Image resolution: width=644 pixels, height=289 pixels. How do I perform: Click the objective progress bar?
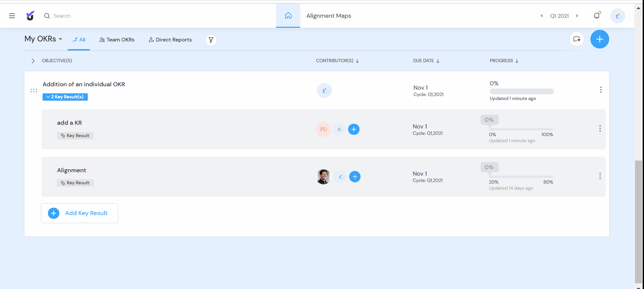[522, 91]
